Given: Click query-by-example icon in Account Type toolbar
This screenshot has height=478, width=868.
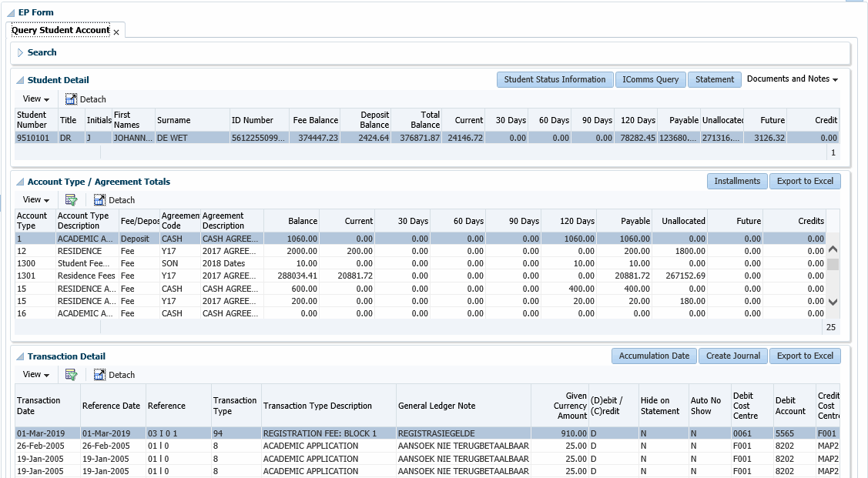Looking at the screenshot, I should [72, 200].
